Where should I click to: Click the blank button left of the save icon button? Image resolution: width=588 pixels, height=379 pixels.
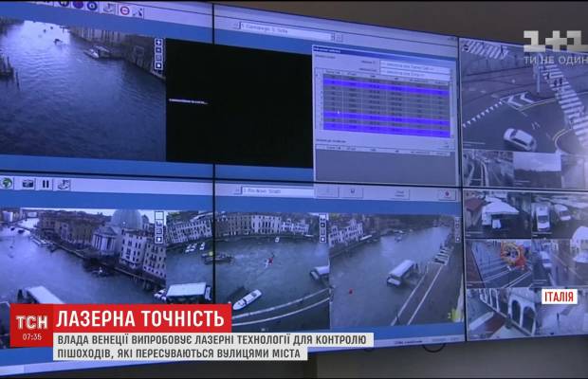point(327,191)
